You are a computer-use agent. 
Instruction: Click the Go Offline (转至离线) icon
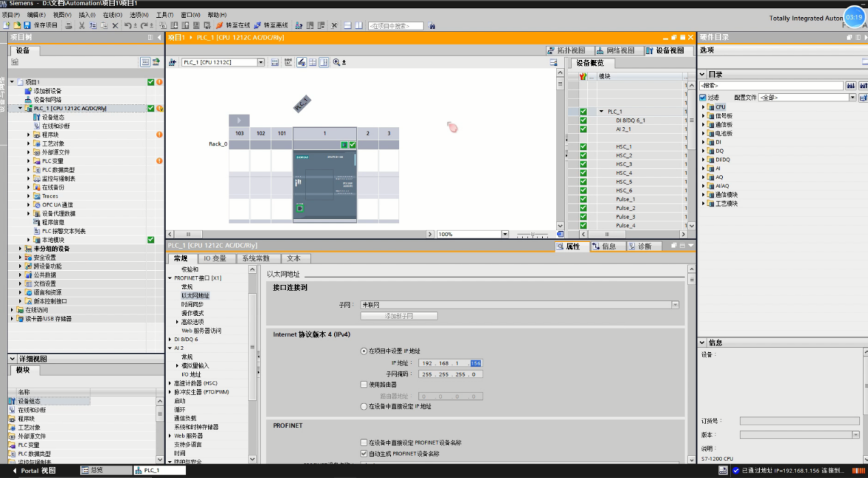257,25
